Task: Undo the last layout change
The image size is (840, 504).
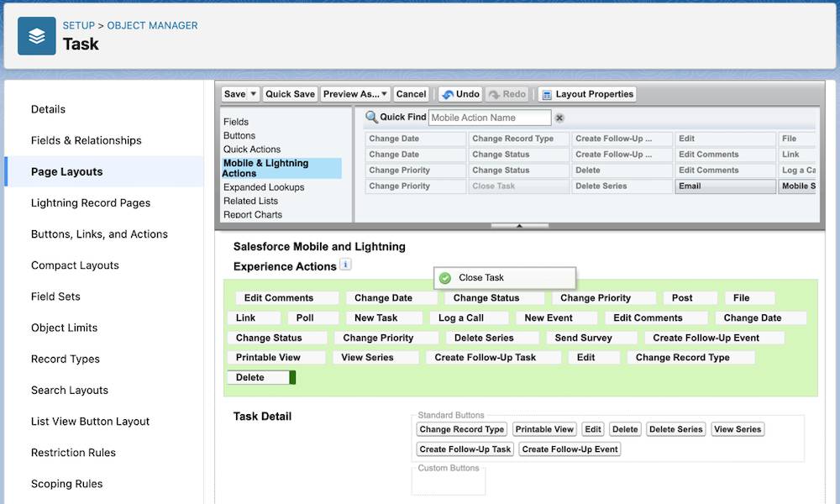Action: point(460,94)
